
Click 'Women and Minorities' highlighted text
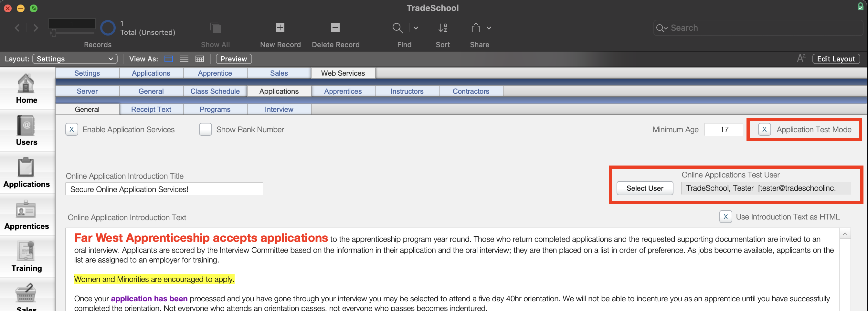154,279
